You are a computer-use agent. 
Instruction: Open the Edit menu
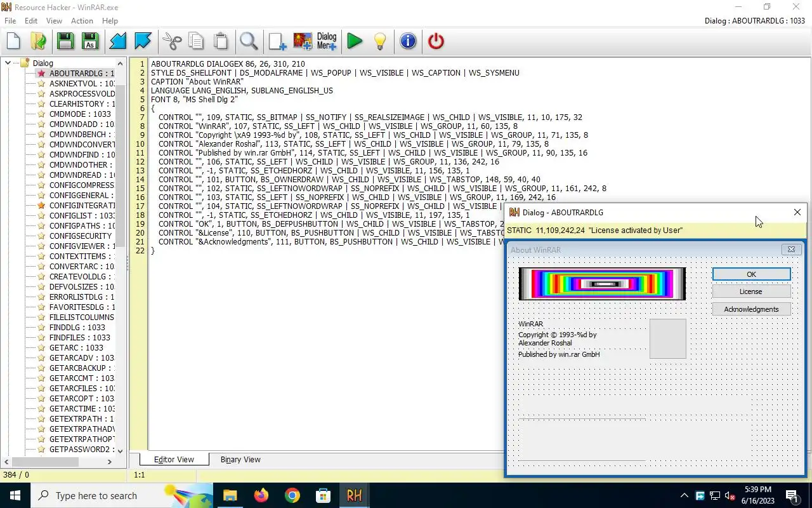(x=31, y=21)
